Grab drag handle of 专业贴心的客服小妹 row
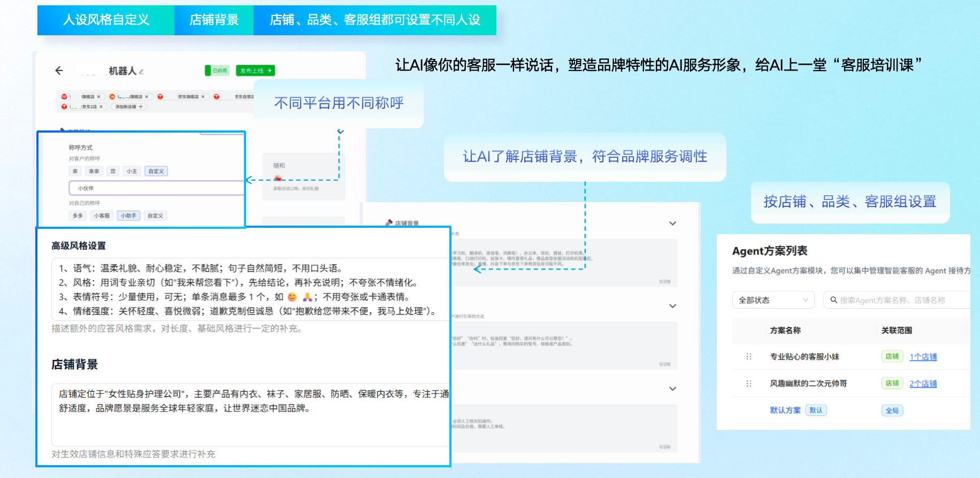 click(x=749, y=357)
